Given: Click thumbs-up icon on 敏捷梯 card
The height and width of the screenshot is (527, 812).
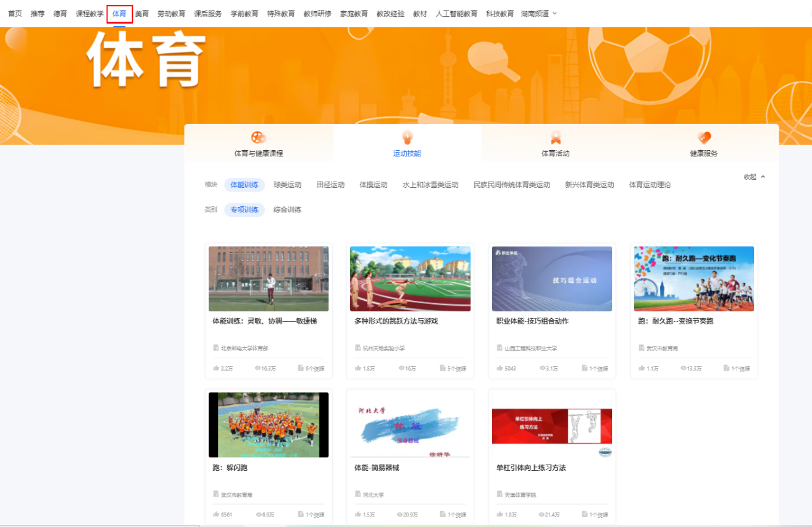Looking at the screenshot, I should (216, 368).
